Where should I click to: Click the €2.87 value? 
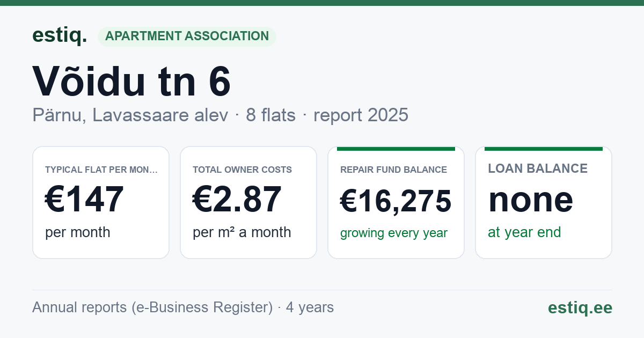pos(237,199)
